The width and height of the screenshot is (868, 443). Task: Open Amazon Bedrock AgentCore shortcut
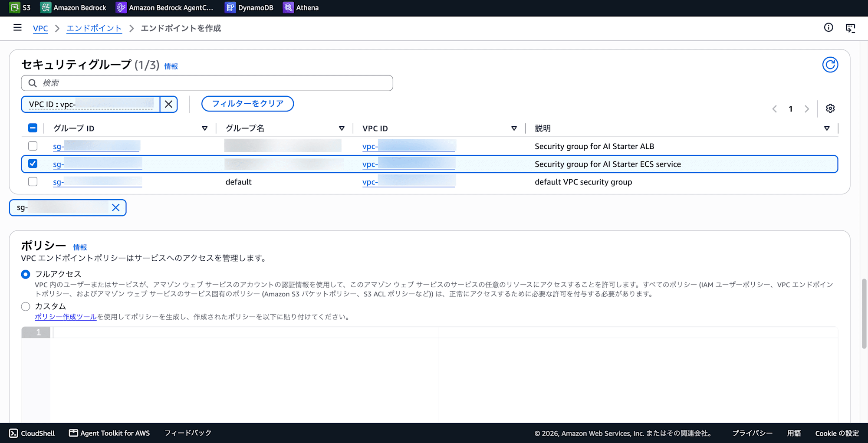coord(165,7)
